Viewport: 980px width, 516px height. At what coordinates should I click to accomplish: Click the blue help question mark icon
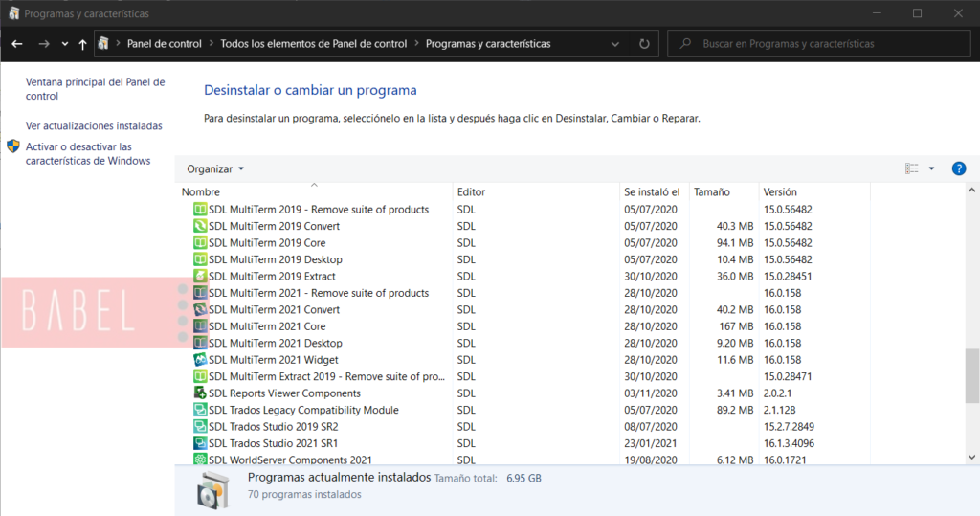click(958, 168)
